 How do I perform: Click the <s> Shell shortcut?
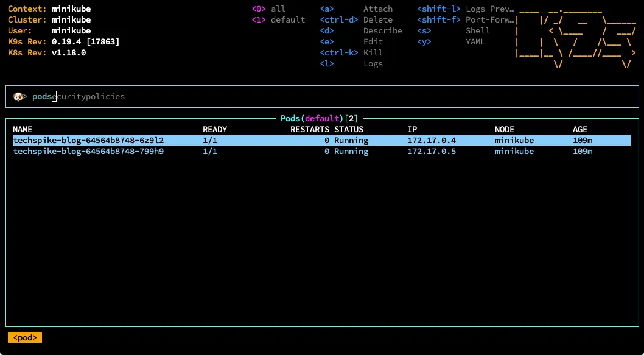tap(453, 31)
